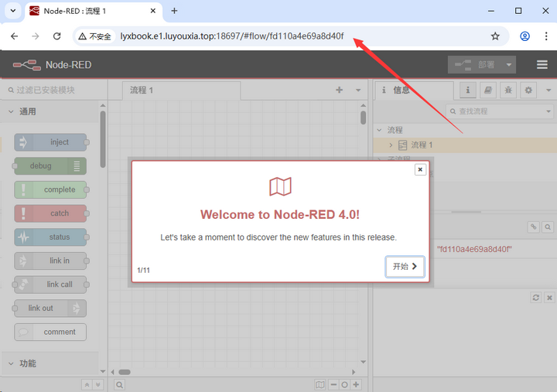Viewport: 557px width, 392px height.
Task: Open the browser profile icon
Action: [525, 36]
